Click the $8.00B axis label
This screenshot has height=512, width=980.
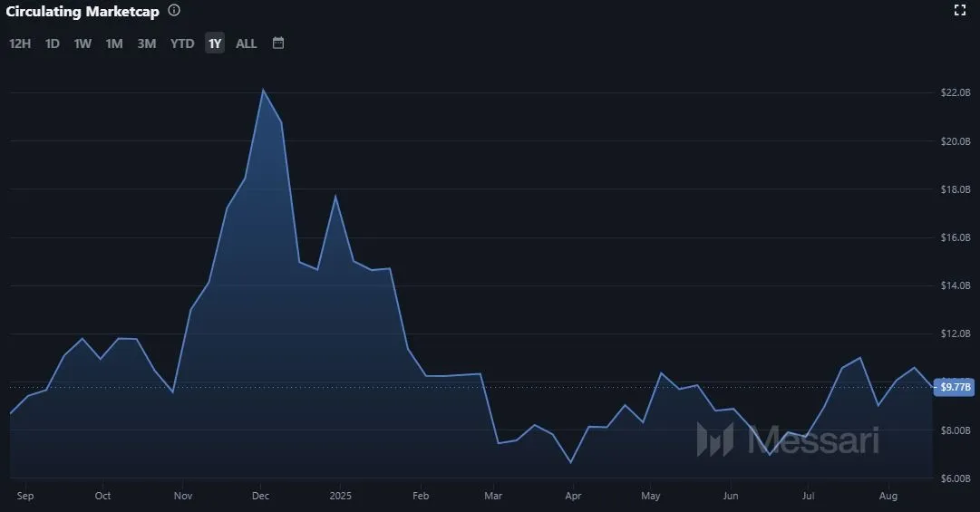(x=956, y=430)
